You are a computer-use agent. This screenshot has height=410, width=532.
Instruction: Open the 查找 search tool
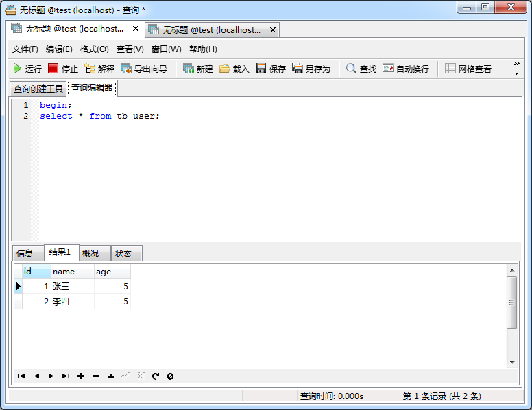click(x=361, y=69)
